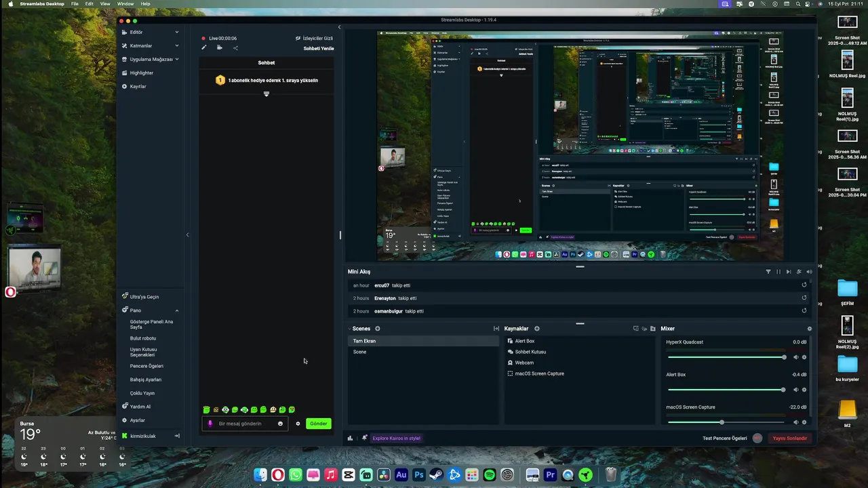The image size is (868, 488).
Task: Mute Mini Akış alert sounds
Action: [x=809, y=272]
